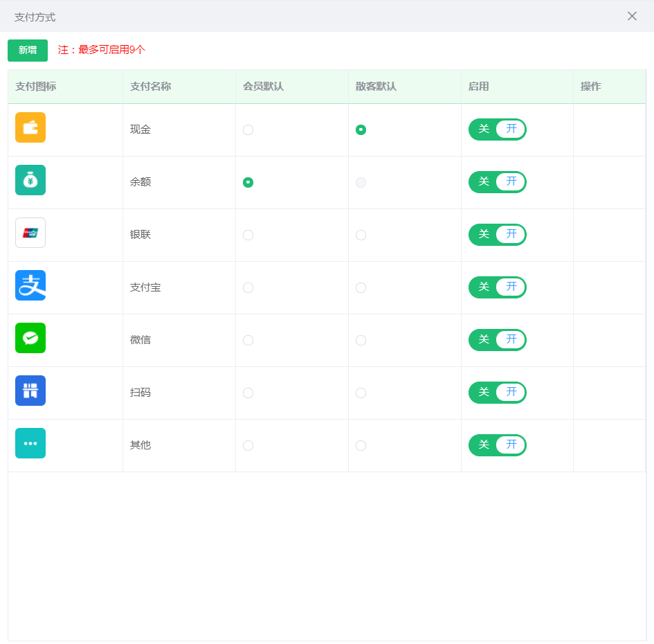654x644 pixels.
Task: Set 支付宝 as walk-in customer default
Action: 361,288
